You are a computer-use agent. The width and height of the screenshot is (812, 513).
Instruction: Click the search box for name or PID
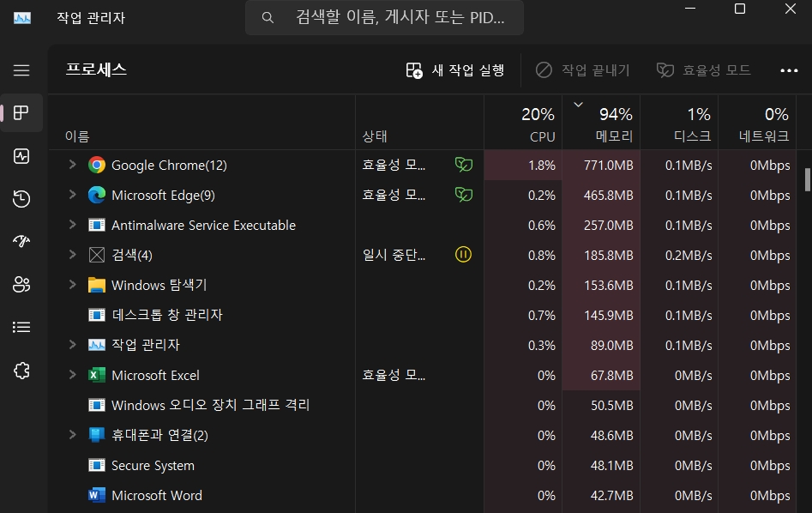(384, 18)
